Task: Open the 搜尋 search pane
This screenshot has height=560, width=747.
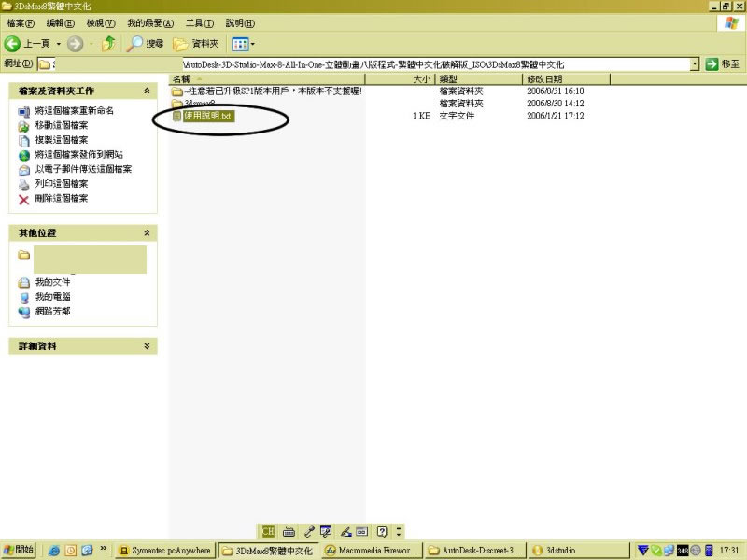Action: [146, 44]
